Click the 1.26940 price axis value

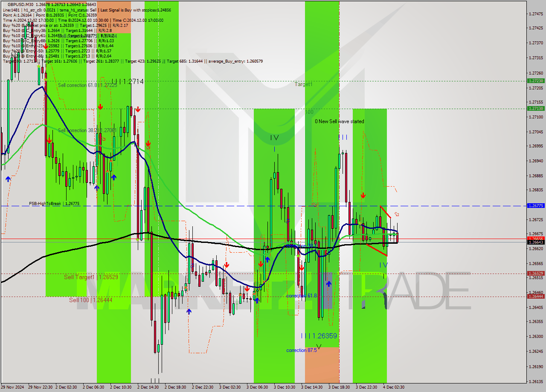pyautogui.click(x=535, y=161)
